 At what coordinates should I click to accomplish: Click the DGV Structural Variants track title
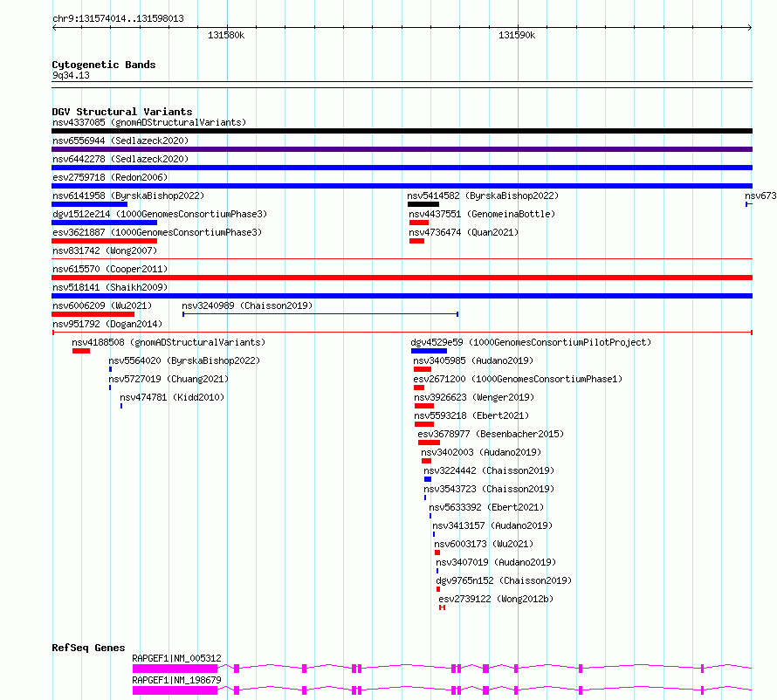(122, 112)
